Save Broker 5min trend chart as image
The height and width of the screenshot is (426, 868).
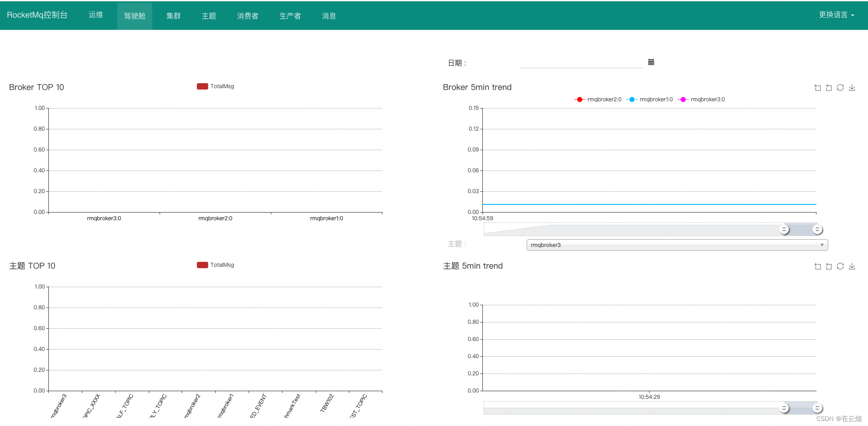pyautogui.click(x=852, y=88)
